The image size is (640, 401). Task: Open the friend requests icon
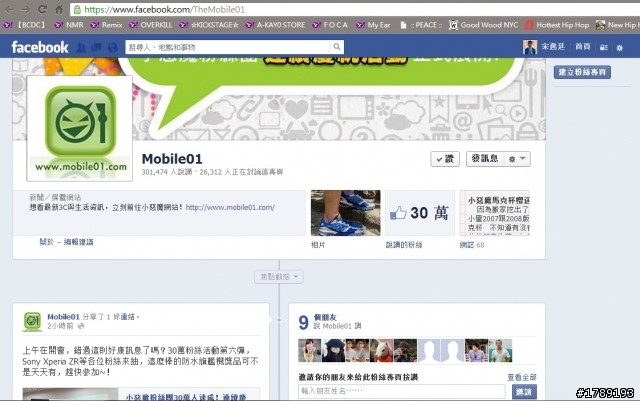tap(81, 48)
